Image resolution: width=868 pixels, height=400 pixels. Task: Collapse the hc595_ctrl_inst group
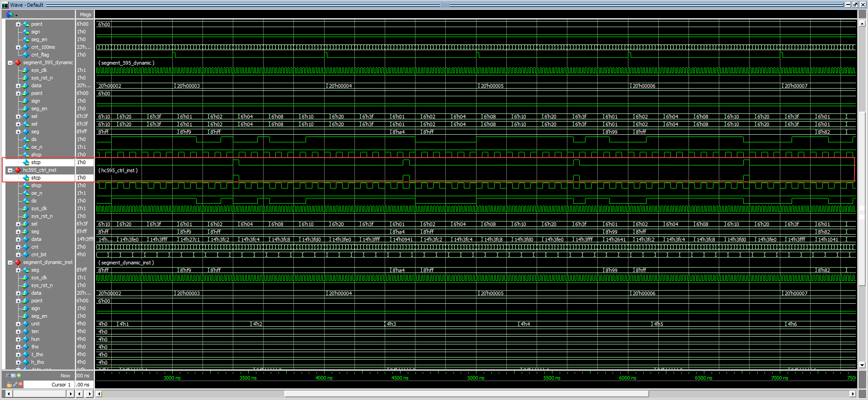point(10,170)
